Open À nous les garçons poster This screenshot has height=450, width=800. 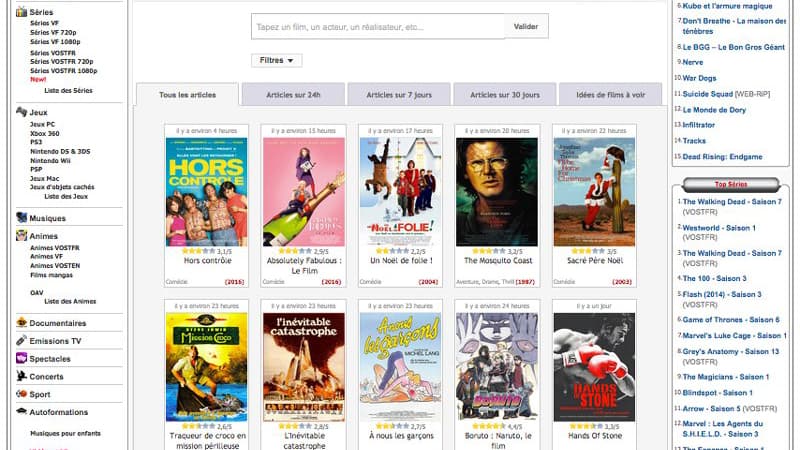401,367
